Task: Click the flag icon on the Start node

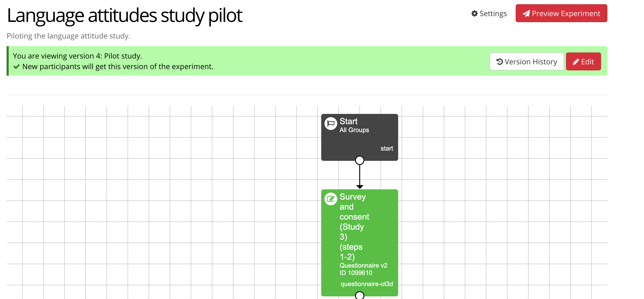Action: pos(331,123)
